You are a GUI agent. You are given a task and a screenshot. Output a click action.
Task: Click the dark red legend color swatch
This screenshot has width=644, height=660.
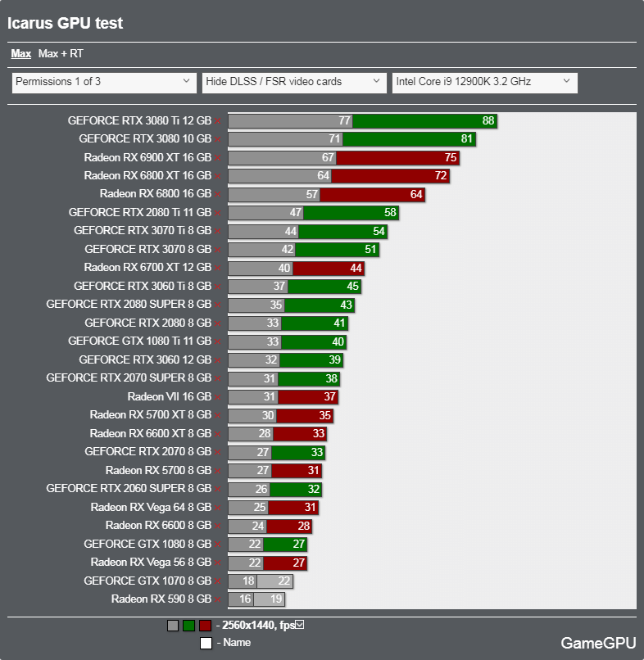coord(205,626)
